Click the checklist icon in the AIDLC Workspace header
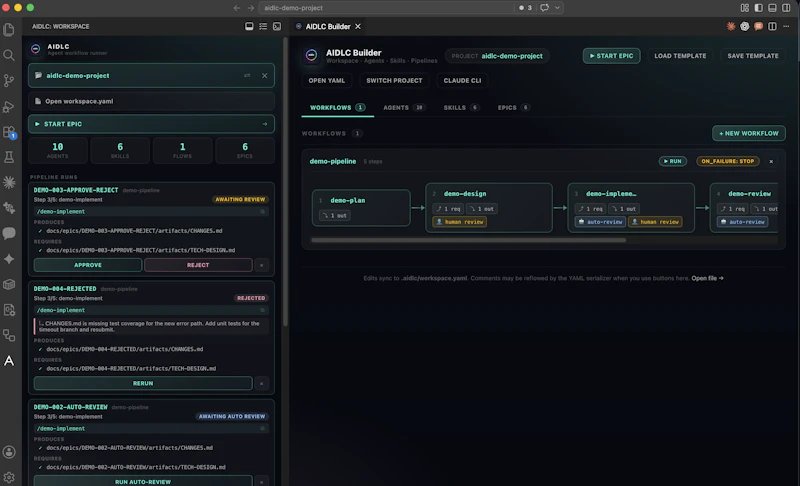 263,26
